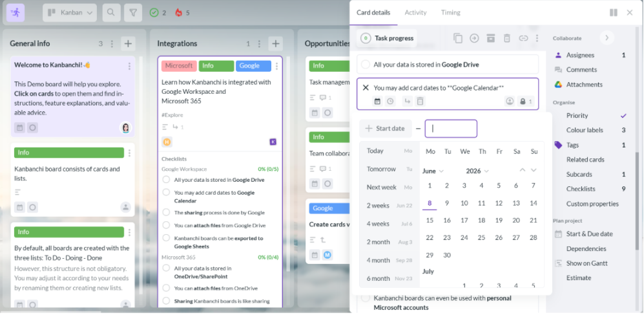Convert checklist item with the sub-arrow icon
Viewport: 644px width, 315px height.
click(406, 101)
